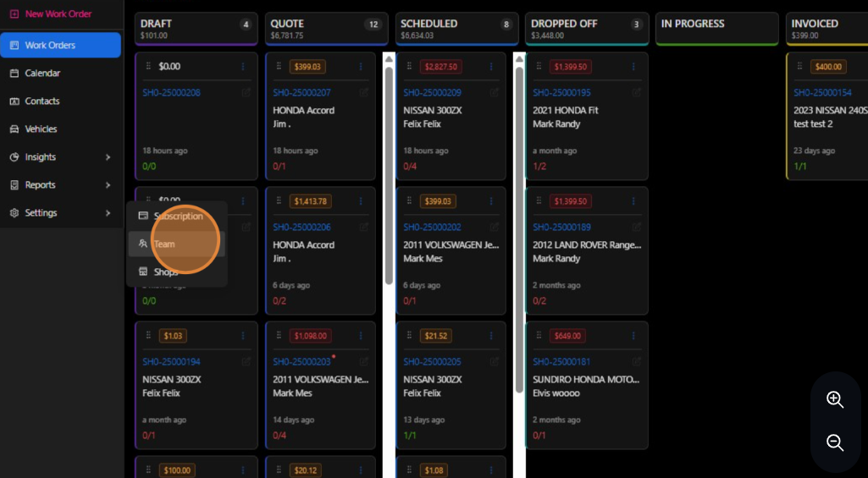Image resolution: width=868 pixels, height=478 pixels.
Task: Click the Reports document icon
Action: (x=14, y=184)
